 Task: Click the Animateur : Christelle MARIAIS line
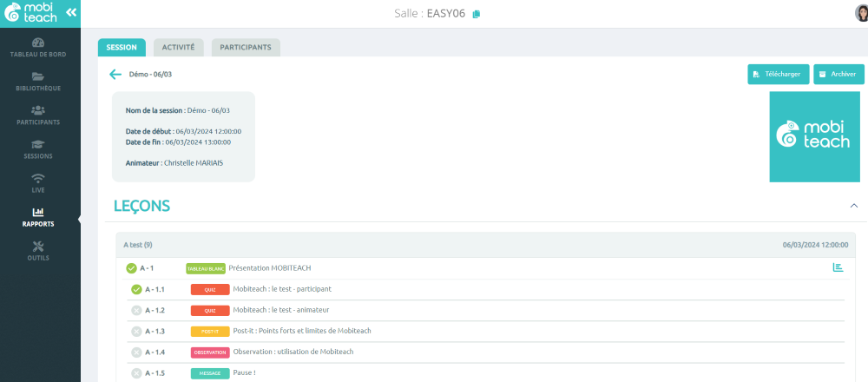[x=174, y=163]
